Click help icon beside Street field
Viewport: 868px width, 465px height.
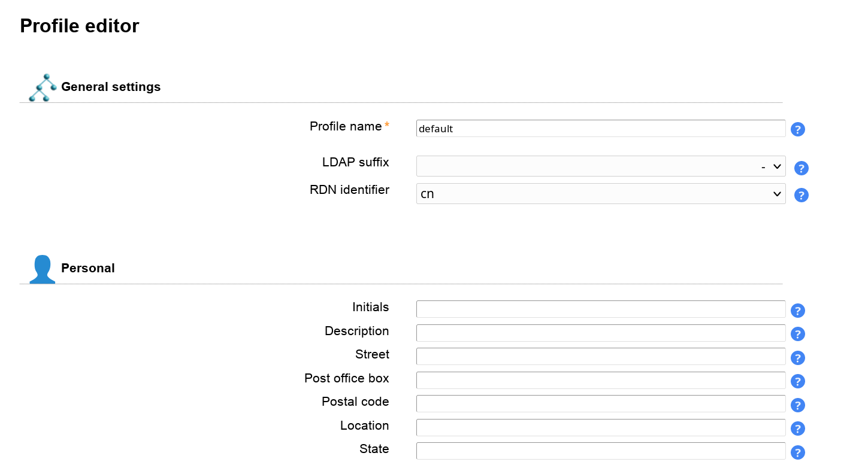tap(797, 358)
